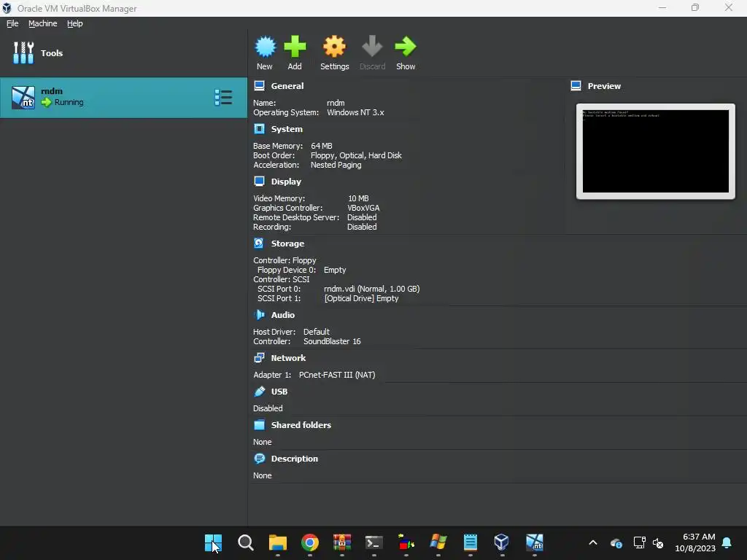Image resolution: width=747 pixels, height=560 pixels.
Task: Open the USB section header link
Action: pyautogui.click(x=279, y=392)
